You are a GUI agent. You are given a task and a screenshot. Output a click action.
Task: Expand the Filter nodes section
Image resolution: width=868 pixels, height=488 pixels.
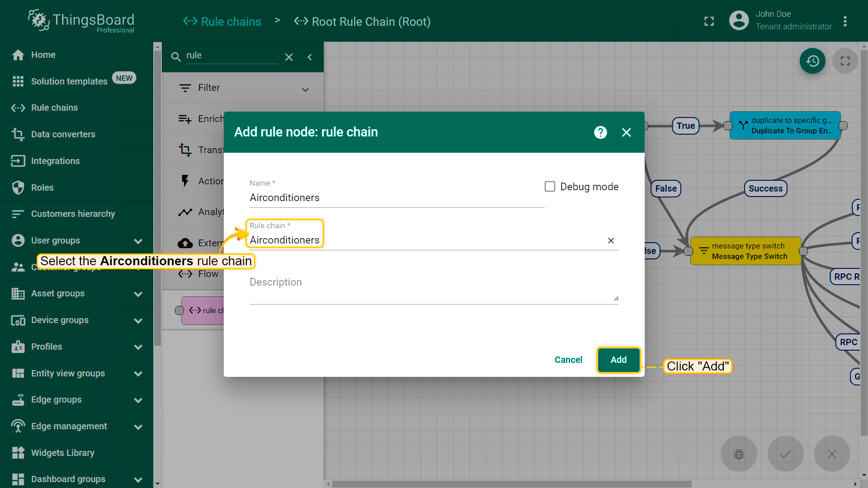(x=306, y=89)
